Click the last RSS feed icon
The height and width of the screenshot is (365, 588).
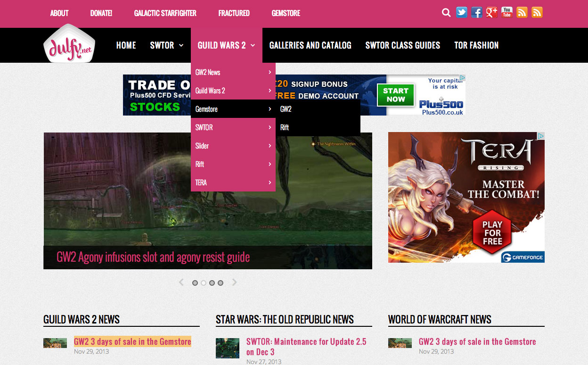pyautogui.click(x=537, y=13)
